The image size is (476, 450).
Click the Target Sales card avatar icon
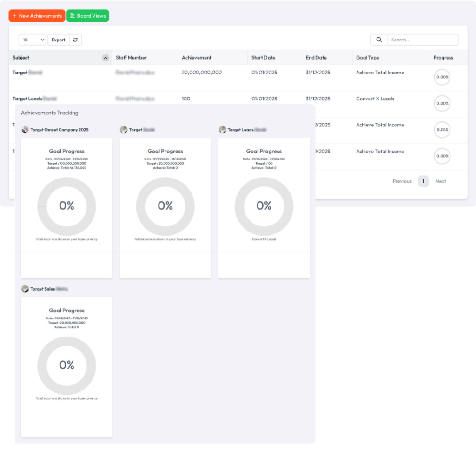click(x=25, y=289)
